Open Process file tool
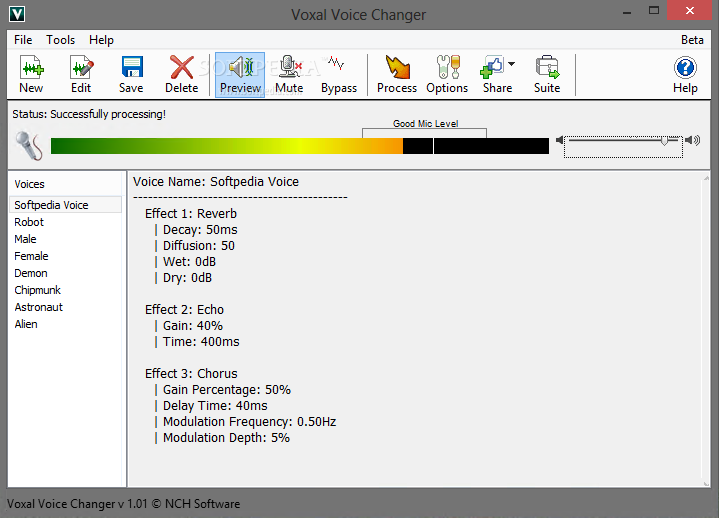 397,74
